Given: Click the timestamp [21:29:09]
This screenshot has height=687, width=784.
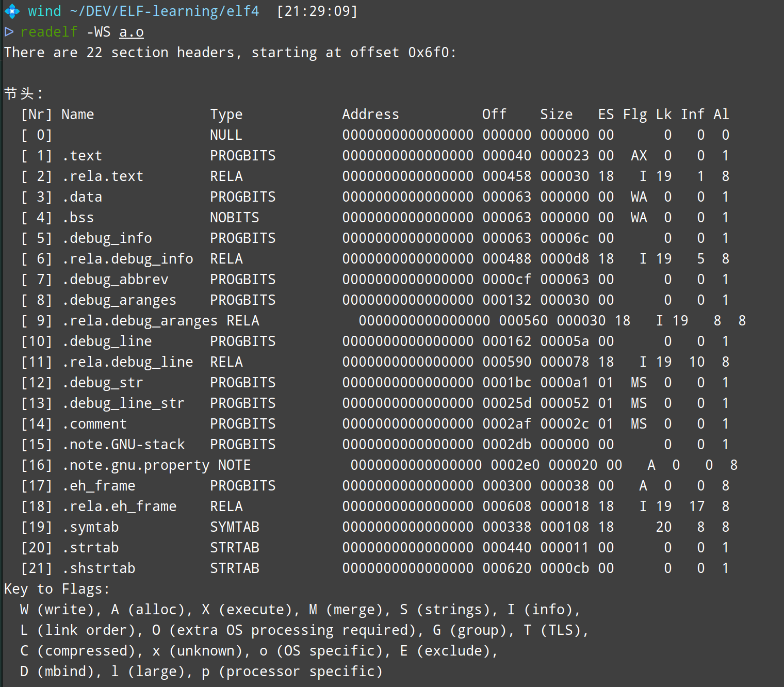Looking at the screenshot, I should click(317, 11).
